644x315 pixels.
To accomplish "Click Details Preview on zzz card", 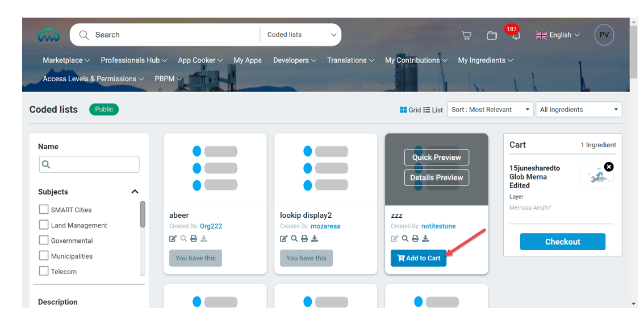I will point(437,177).
